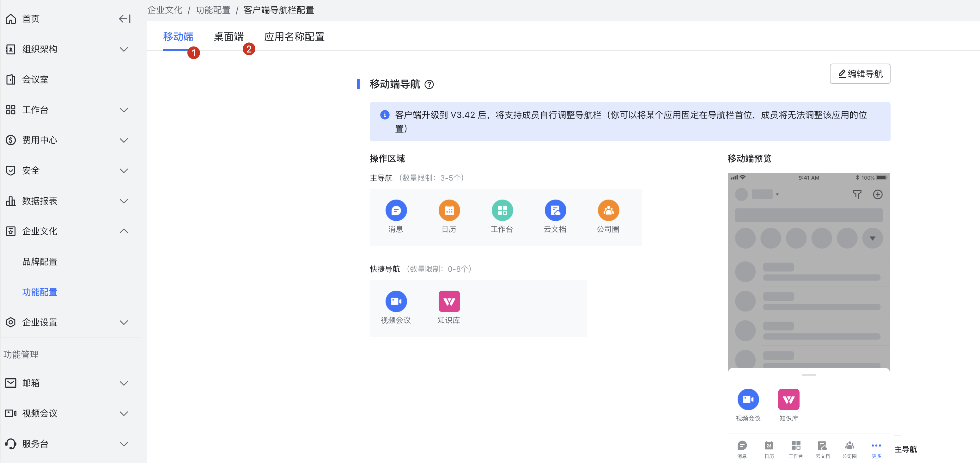This screenshot has height=463, width=980.
Task: Switch to the 桌面端 tab
Action: (x=228, y=37)
